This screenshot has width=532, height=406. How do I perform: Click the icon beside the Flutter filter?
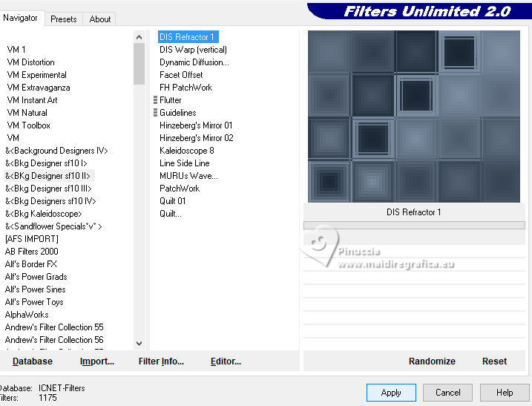(x=155, y=99)
